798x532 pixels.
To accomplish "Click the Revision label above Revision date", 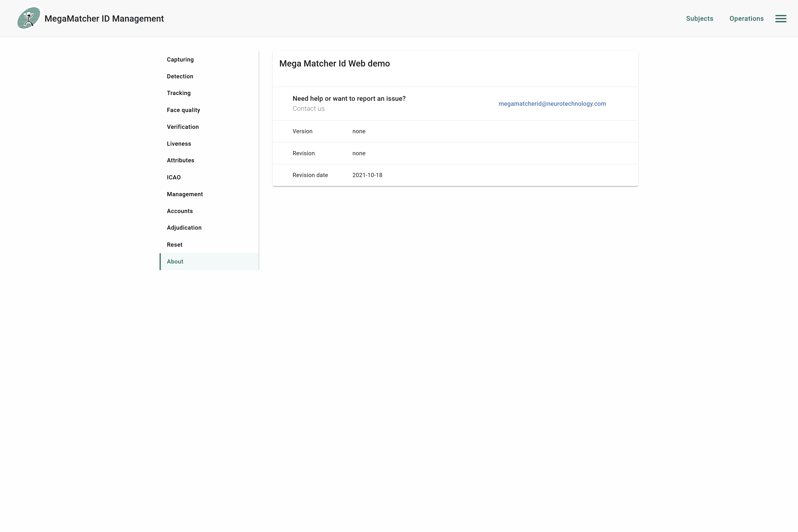I will pos(304,153).
